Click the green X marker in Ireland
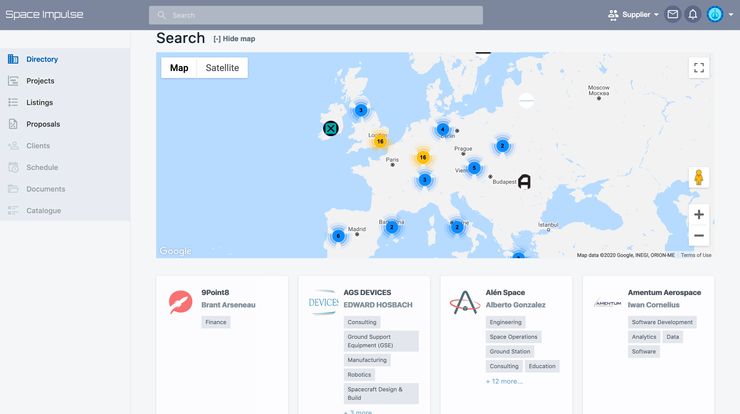Image resolution: width=740 pixels, height=414 pixels. (331, 128)
